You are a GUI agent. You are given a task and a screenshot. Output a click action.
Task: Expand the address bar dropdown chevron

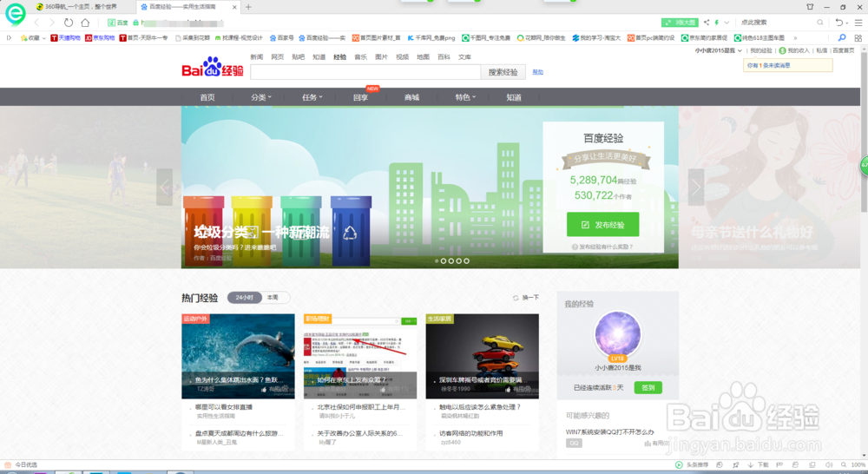tap(727, 23)
